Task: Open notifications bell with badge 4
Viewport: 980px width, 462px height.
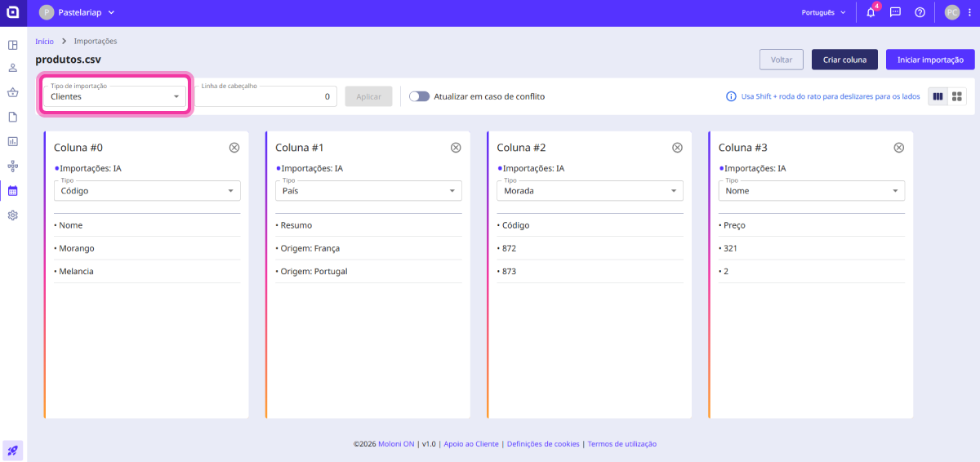Action: point(871,12)
